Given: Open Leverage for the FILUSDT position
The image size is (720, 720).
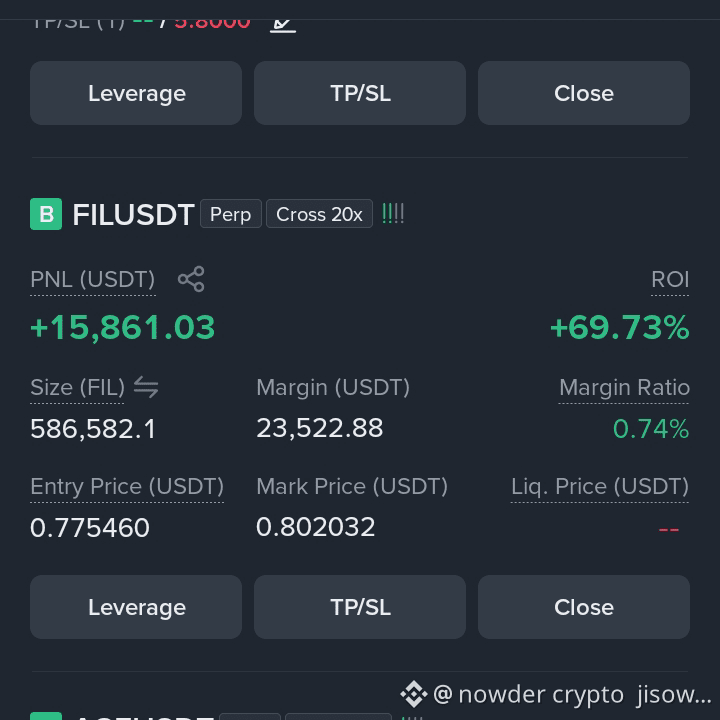Looking at the screenshot, I should pos(136,607).
